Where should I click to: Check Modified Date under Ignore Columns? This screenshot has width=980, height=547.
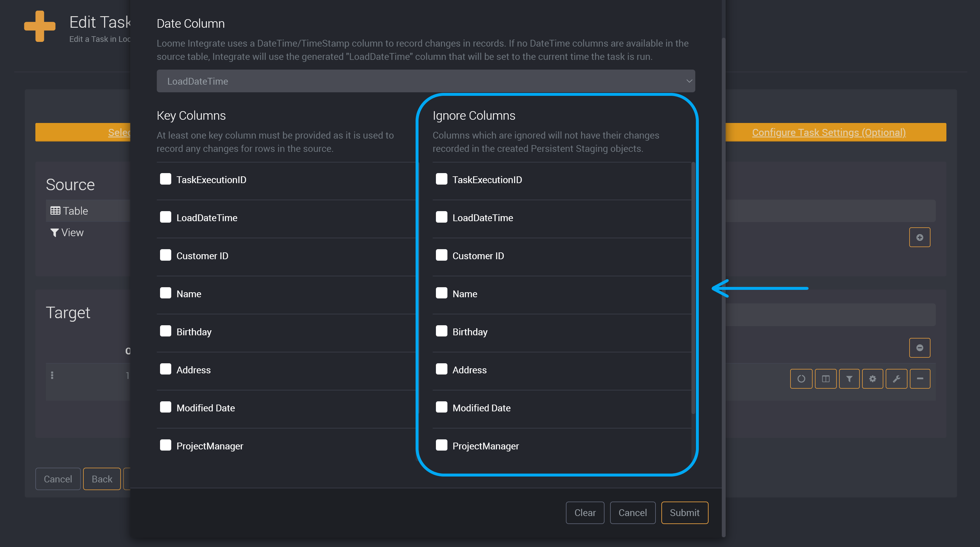[x=441, y=407]
